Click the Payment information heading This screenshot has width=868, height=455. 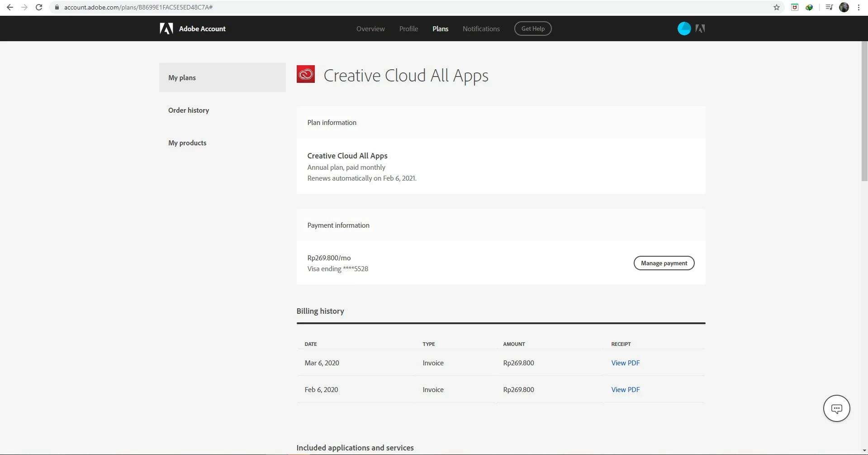[338, 225]
